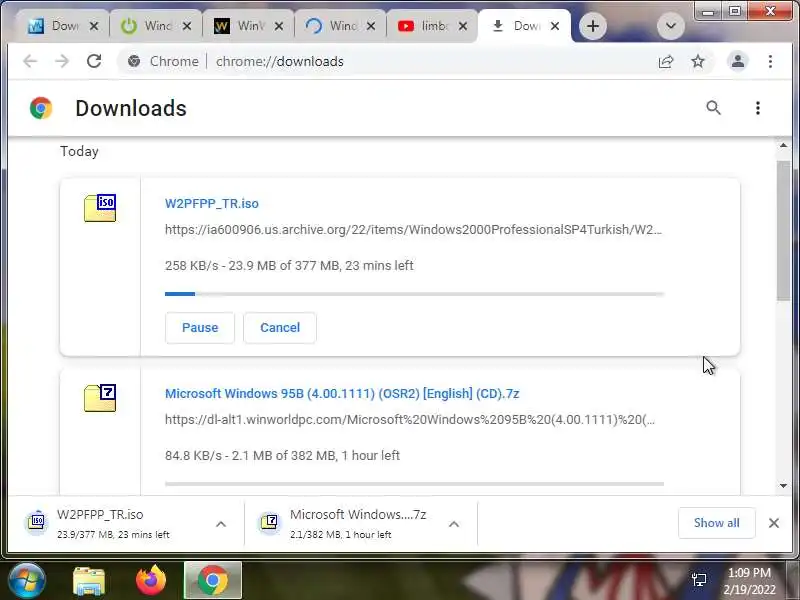800x600 pixels.
Task: Reload the downloads page
Action: (94, 61)
